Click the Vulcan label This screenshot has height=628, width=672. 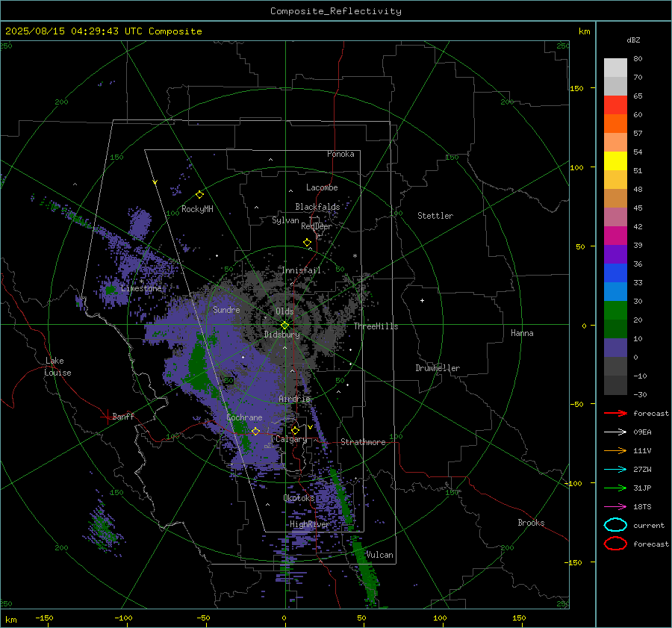379,555
